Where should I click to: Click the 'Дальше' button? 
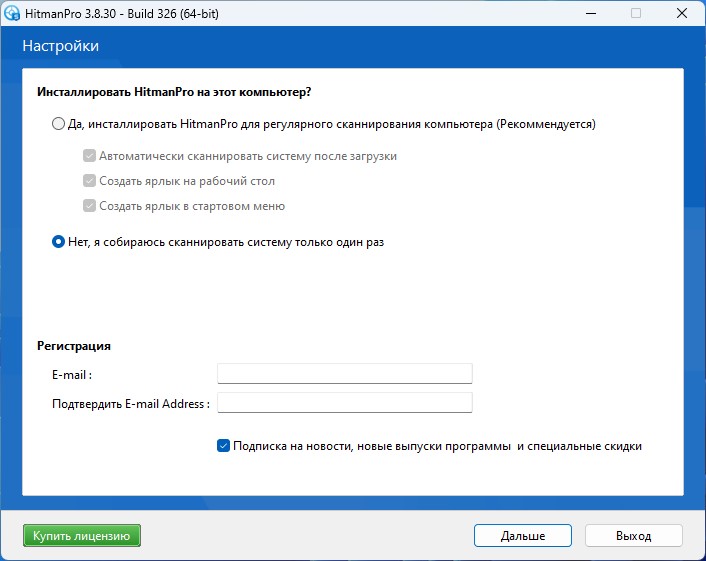523,535
